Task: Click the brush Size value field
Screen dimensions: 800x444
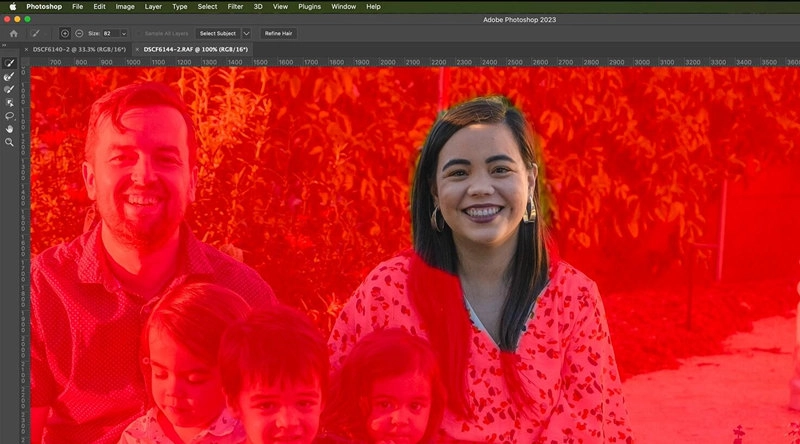Action: 108,33
